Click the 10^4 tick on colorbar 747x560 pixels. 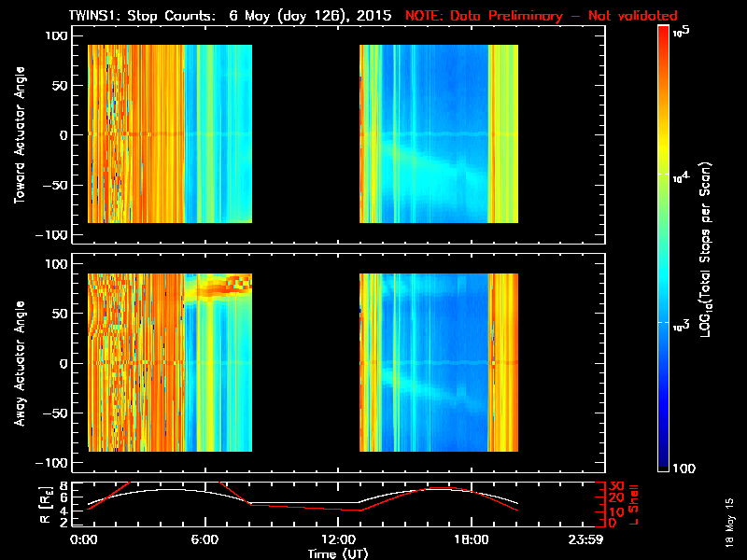coord(681,177)
